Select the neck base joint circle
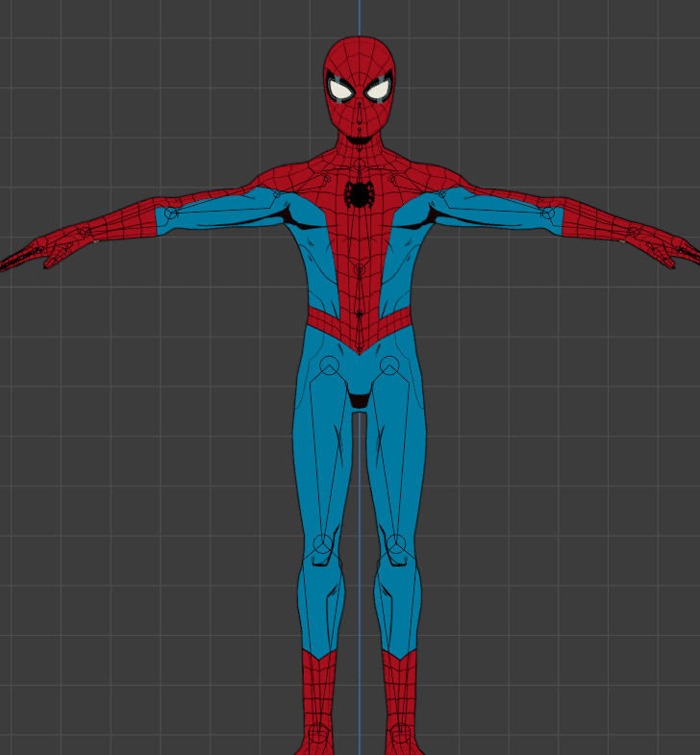Screen dimensions: 700x755 tap(360, 165)
